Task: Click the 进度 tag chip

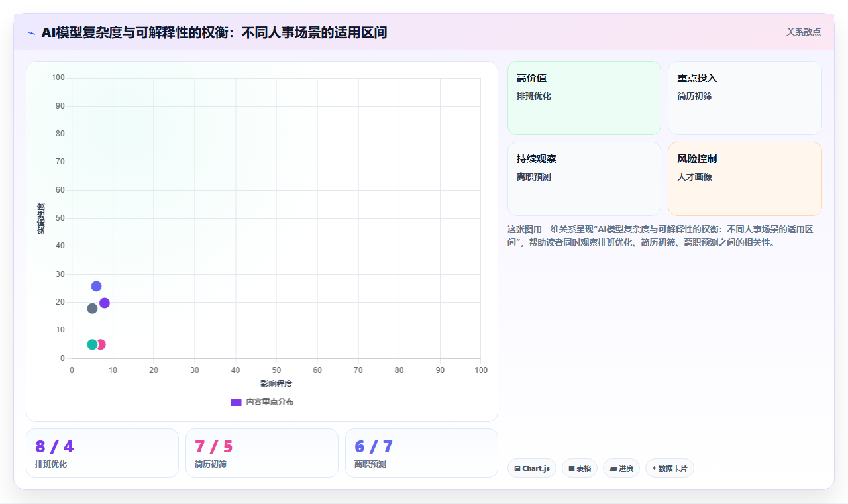Action: 621,468
